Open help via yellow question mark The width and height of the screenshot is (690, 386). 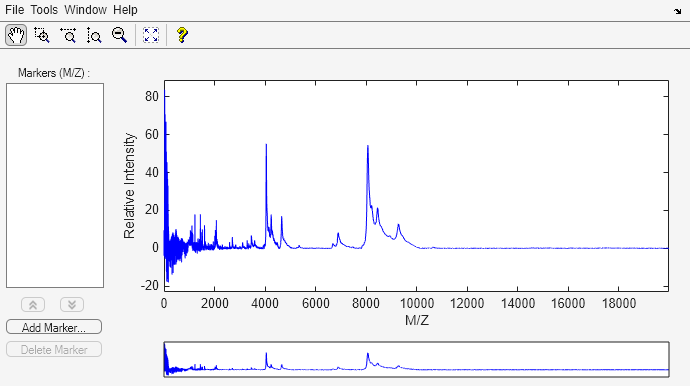pos(182,35)
